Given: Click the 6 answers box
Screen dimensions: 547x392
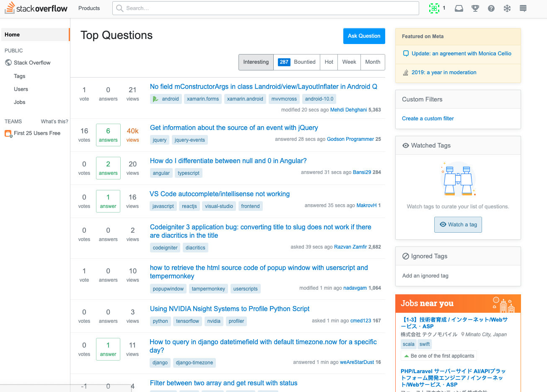Looking at the screenshot, I should pos(108,135).
